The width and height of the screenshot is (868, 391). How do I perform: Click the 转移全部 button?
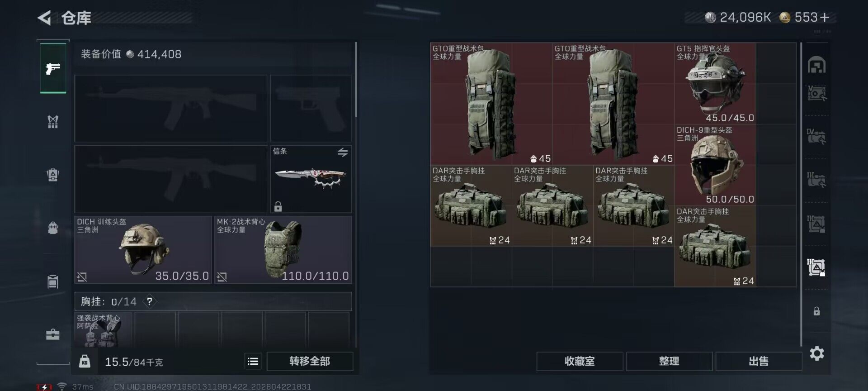[310, 361]
